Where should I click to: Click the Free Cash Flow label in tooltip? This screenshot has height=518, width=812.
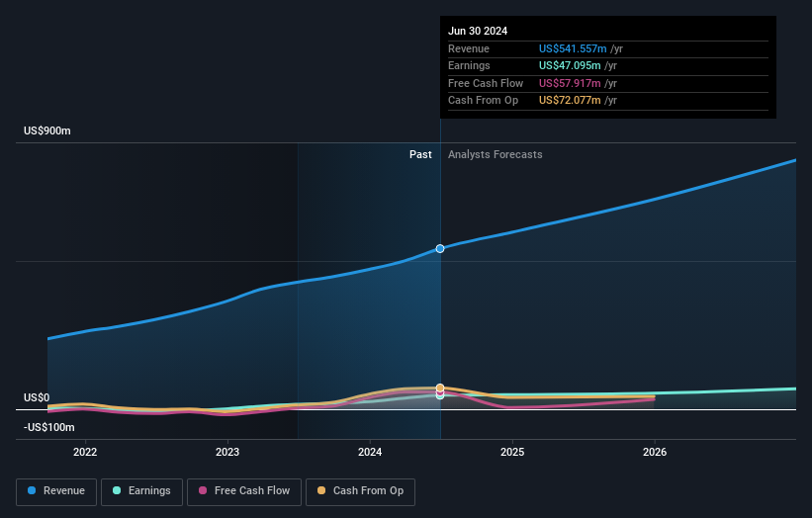click(486, 83)
